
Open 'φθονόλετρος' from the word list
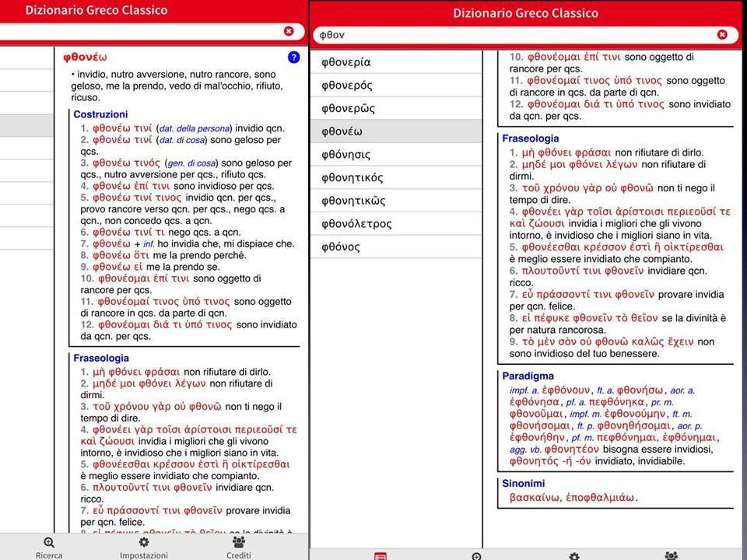tap(396, 224)
